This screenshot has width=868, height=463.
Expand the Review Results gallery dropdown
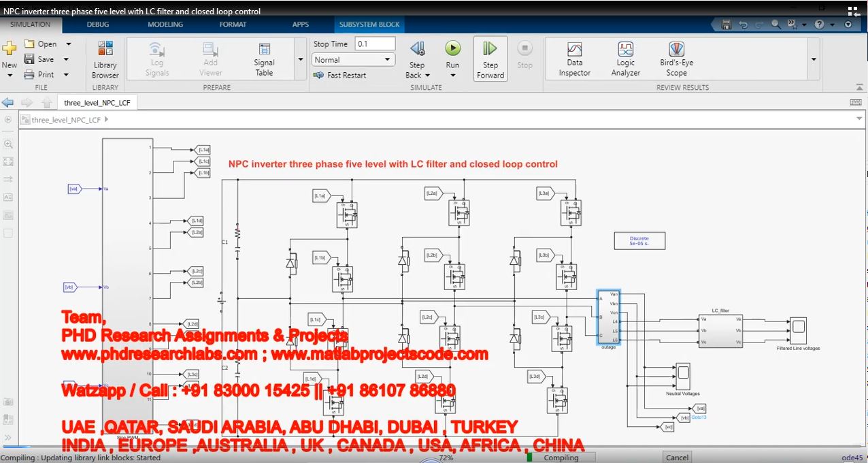click(814, 59)
